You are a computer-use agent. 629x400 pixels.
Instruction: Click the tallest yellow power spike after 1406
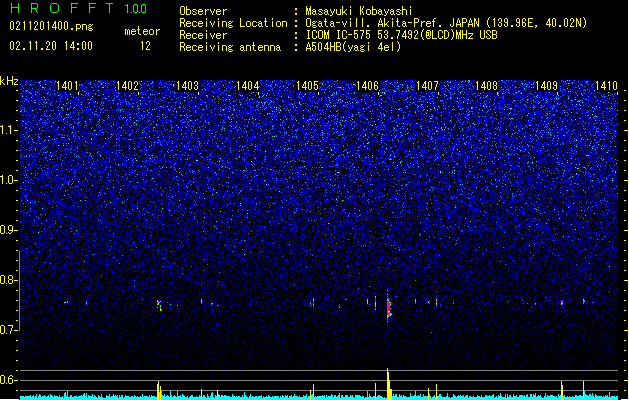[x=388, y=384]
